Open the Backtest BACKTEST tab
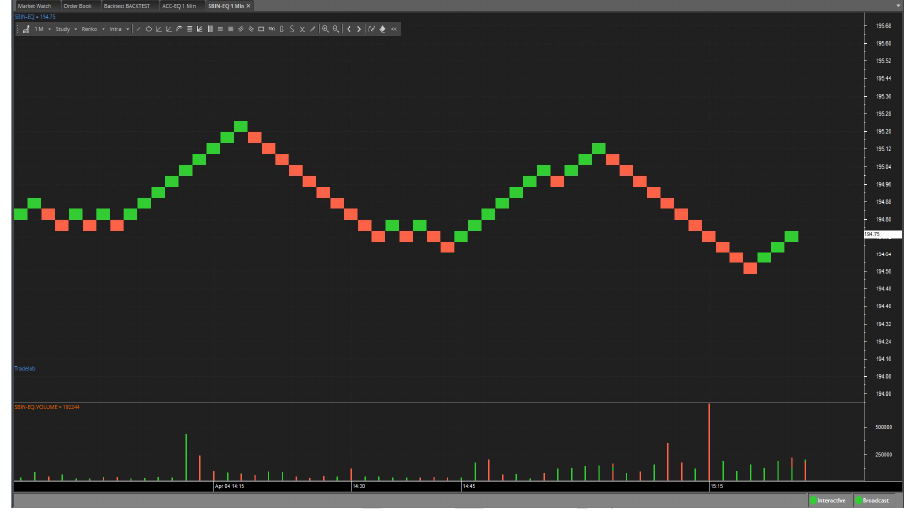This screenshot has height=516, width=914. [x=125, y=5]
